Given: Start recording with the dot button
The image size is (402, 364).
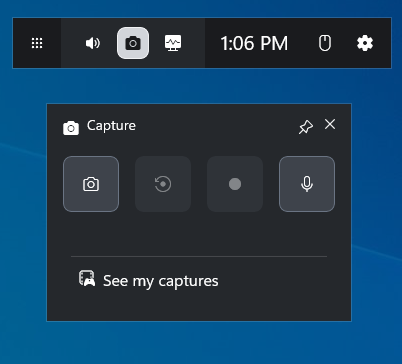Looking at the screenshot, I should pyautogui.click(x=235, y=184).
